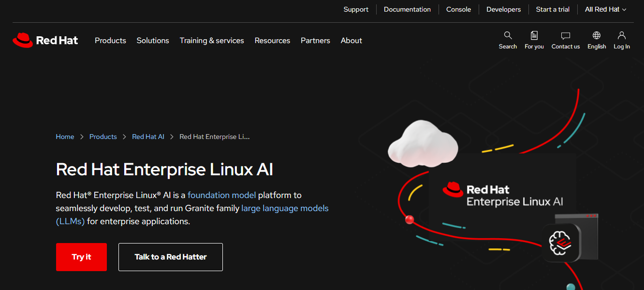Open the About menu
Image resolution: width=644 pixels, height=290 pixels.
(351, 41)
